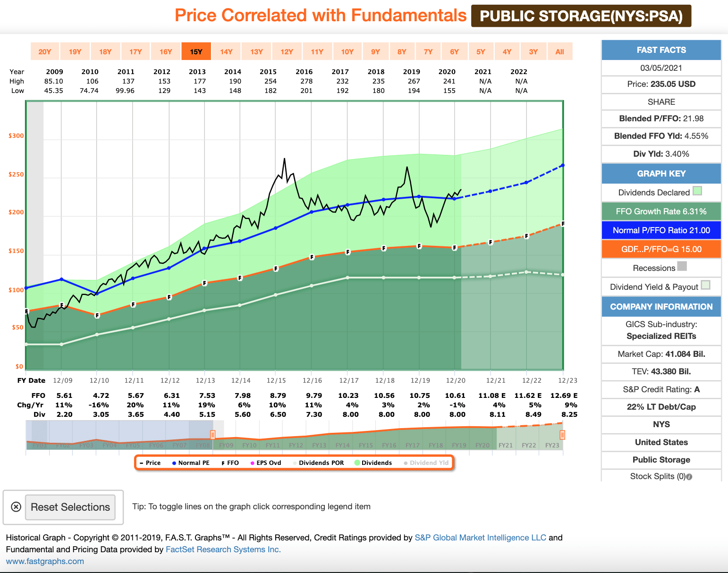Click the left range slider handle
The width and height of the screenshot is (728, 573).
coord(212,435)
